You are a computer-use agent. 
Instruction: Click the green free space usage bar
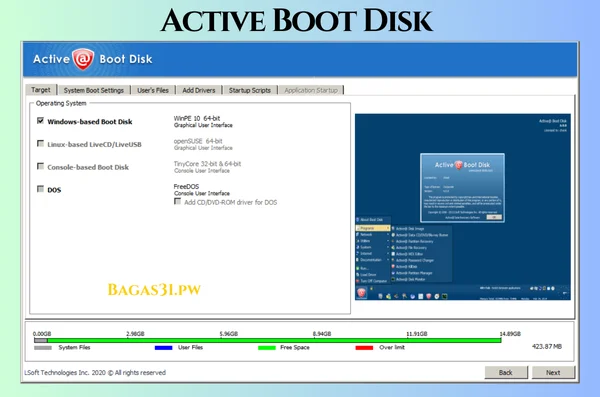pyautogui.click(x=274, y=340)
